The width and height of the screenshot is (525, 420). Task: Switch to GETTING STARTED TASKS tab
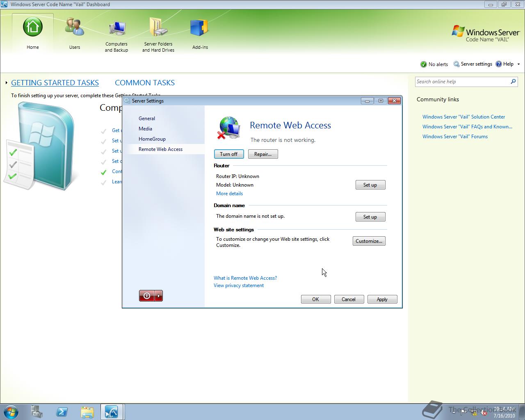click(55, 83)
